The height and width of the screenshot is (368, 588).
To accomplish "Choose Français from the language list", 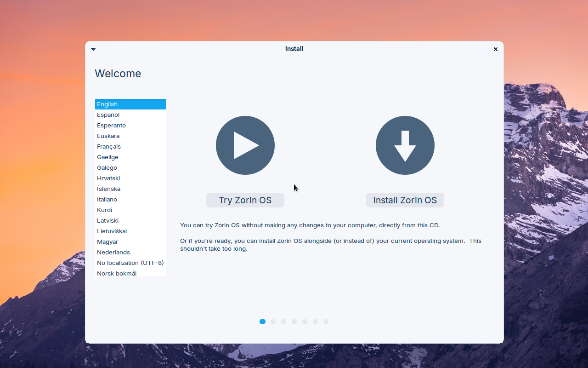I will tap(130, 146).
